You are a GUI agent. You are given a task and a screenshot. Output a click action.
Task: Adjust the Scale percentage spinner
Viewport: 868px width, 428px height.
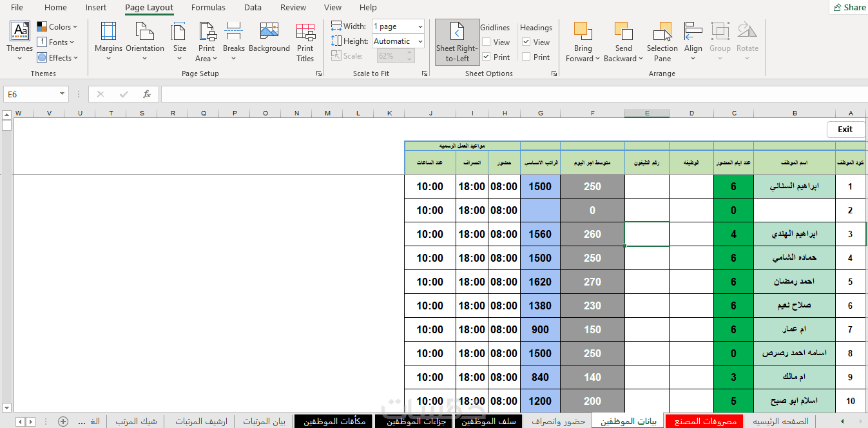[409, 56]
